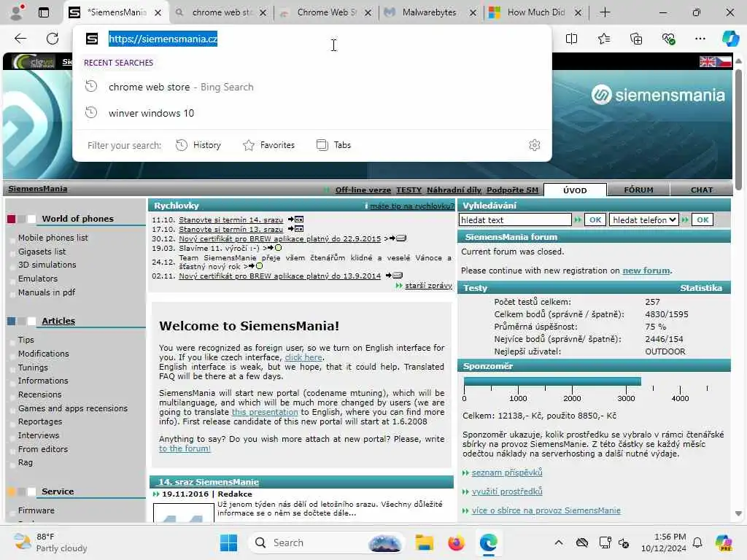Click OK next to 'hledat telefon'

703,220
